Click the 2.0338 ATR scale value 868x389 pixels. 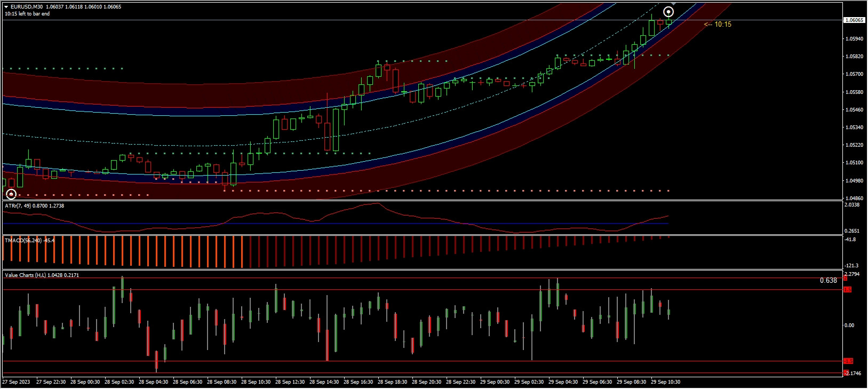click(853, 205)
